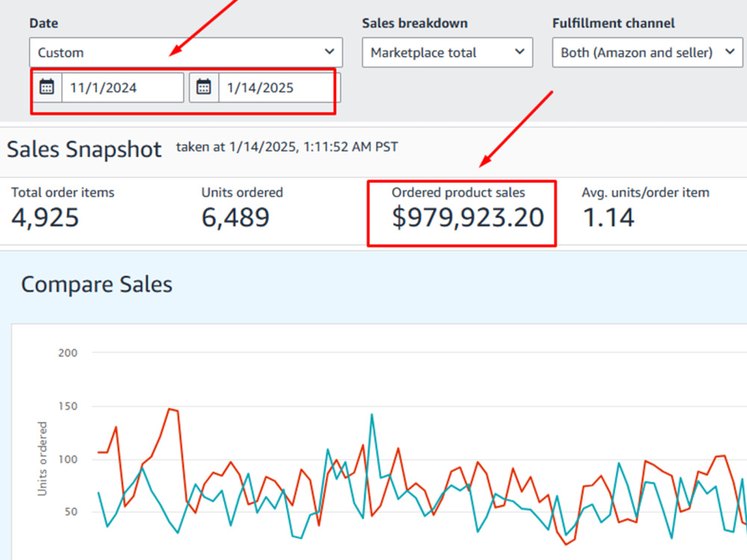Click the 200 tick on chart axis
Viewport: 747px width, 560px height.
(68, 353)
